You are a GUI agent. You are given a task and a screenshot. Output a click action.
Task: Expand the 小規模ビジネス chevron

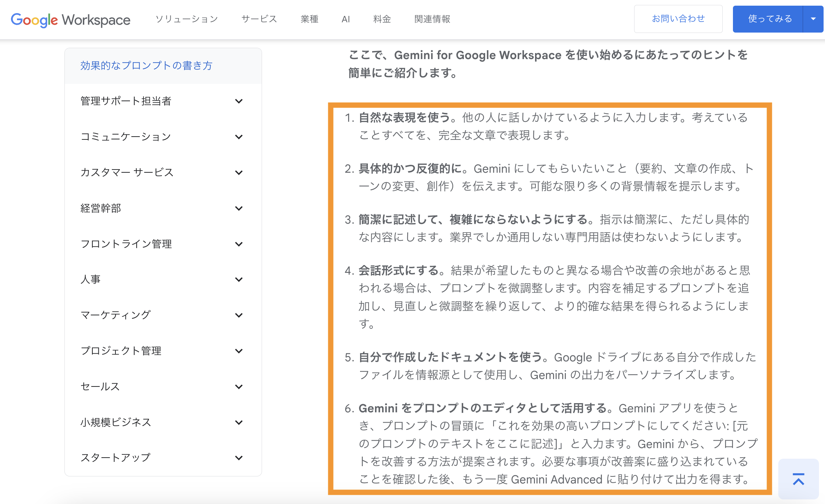pos(239,423)
